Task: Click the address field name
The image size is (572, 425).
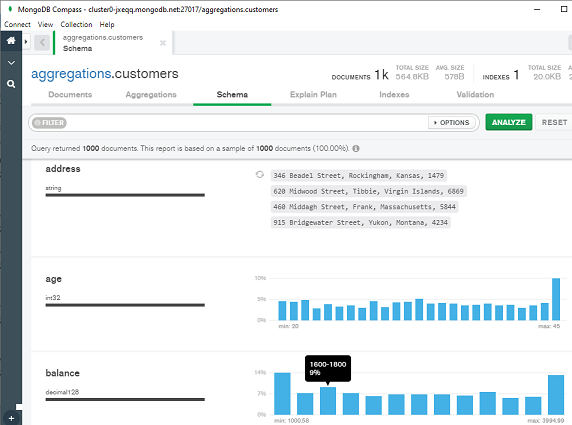Action: (x=63, y=169)
